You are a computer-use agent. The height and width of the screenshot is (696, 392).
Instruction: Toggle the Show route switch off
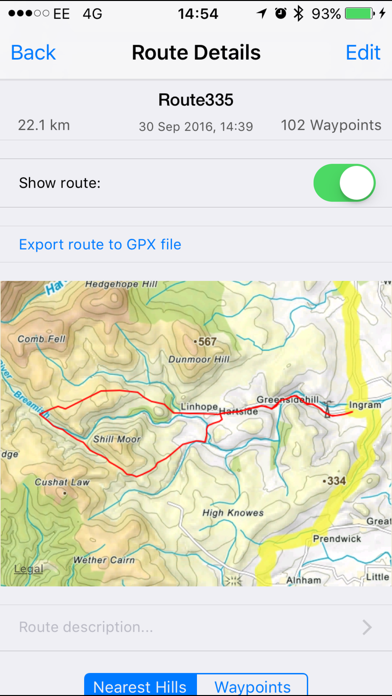pyautogui.click(x=344, y=183)
